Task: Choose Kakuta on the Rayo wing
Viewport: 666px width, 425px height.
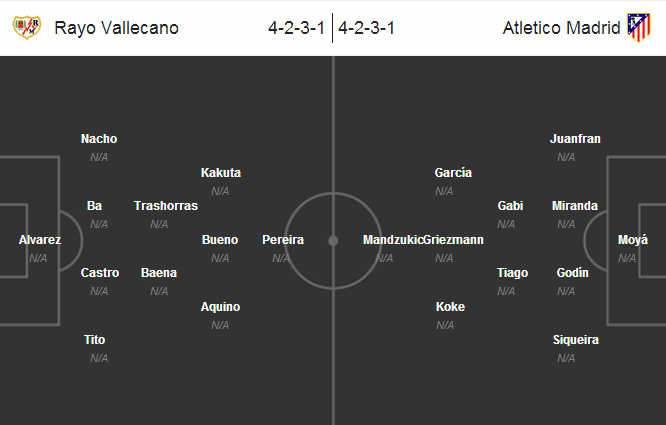Action: [x=220, y=173]
